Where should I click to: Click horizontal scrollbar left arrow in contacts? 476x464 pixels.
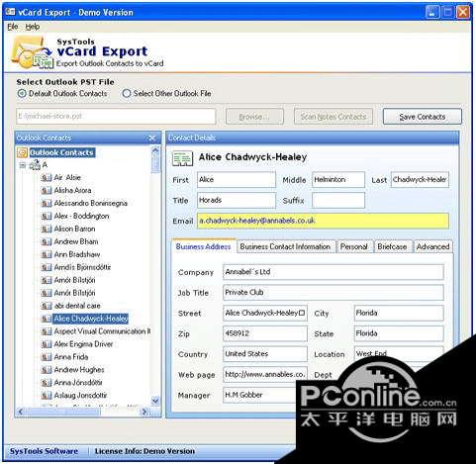21,412
